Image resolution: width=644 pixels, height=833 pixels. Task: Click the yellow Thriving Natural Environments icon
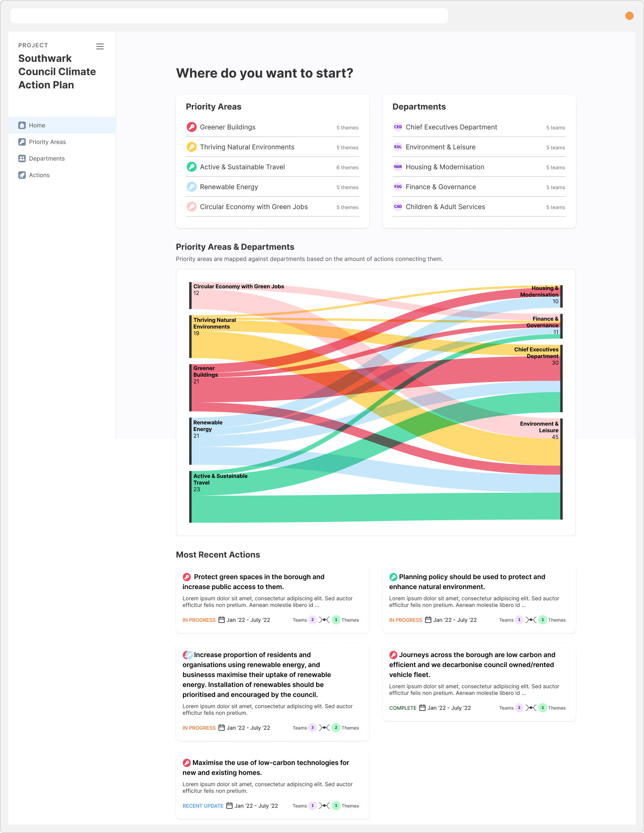(x=191, y=147)
